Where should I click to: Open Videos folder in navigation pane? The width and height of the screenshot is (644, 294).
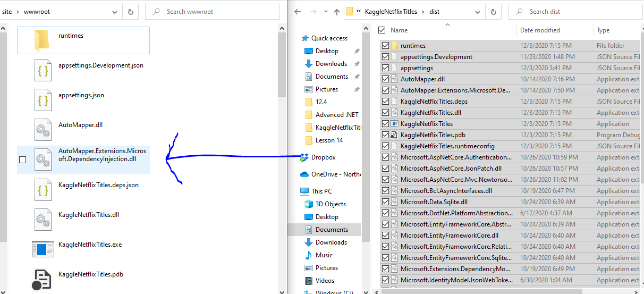pos(325,281)
